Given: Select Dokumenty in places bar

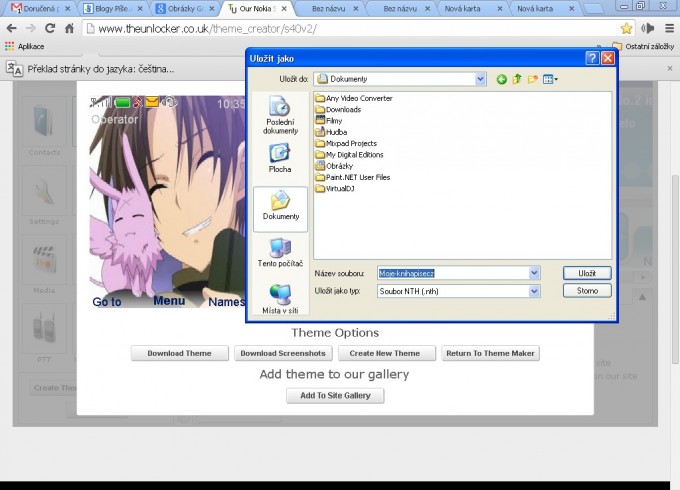Looking at the screenshot, I should coord(280,209).
